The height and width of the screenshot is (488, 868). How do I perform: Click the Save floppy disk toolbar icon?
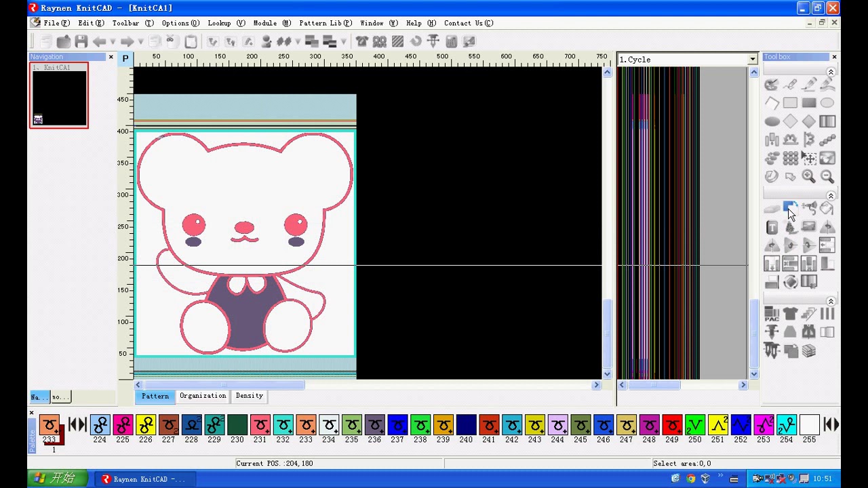pos(81,41)
